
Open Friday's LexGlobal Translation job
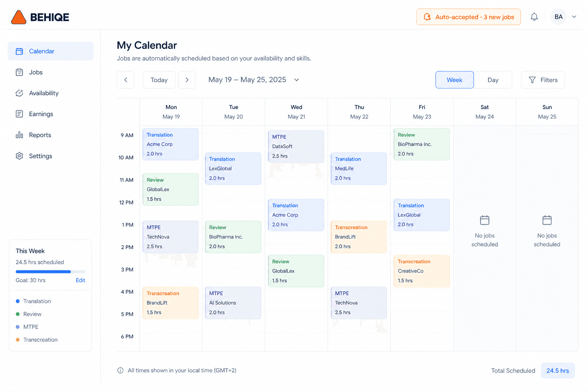click(x=422, y=215)
